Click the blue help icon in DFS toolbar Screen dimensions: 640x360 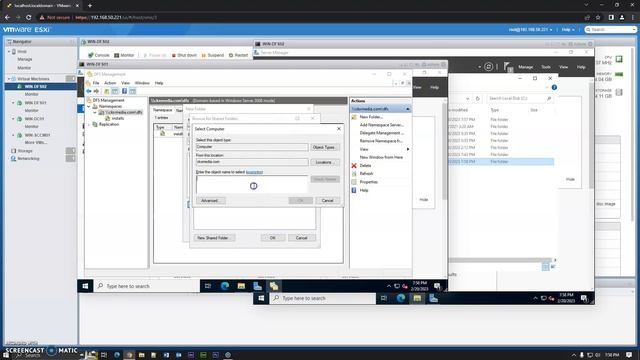pos(124,91)
